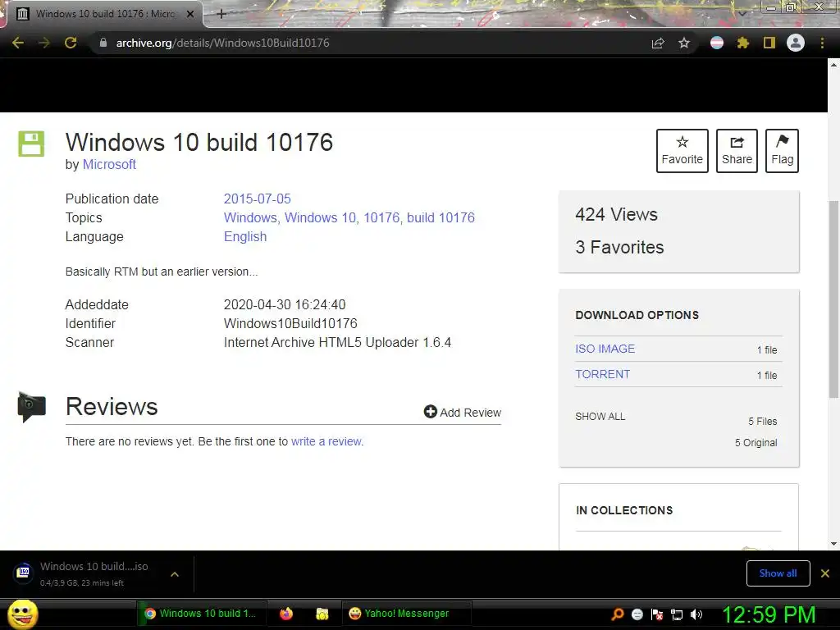Click the 424 Views text
The width and height of the screenshot is (840, 630).
pos(616,214)
